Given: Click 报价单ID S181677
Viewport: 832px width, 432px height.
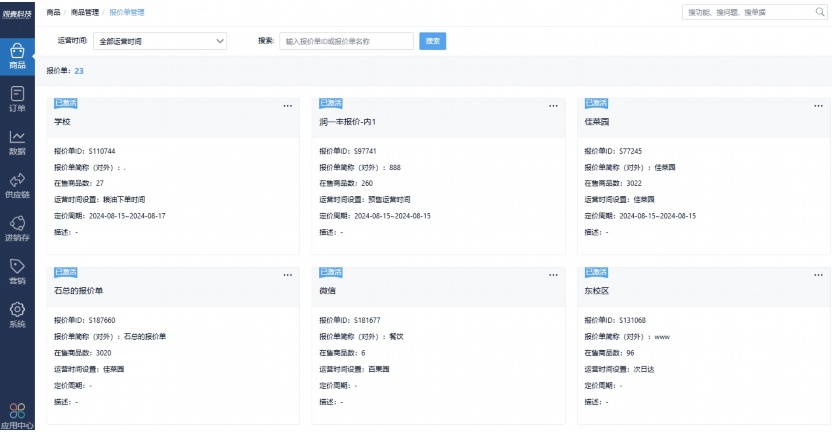Looking at the screenshot, I should pyautogui.click(x=367, y=321).
